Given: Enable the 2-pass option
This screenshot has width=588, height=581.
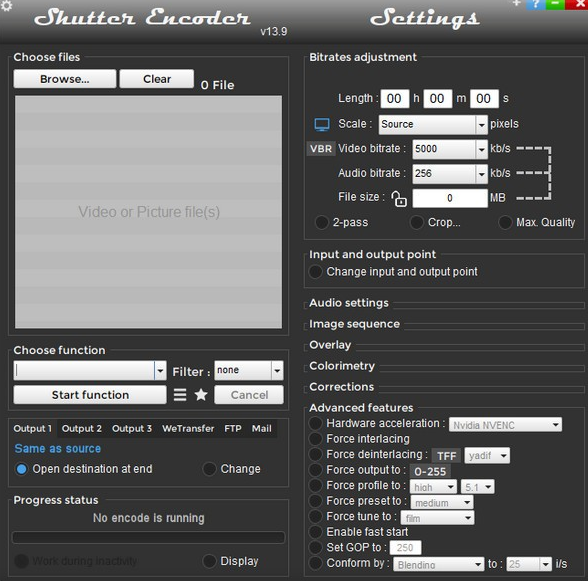Looking at the screenshot, I should [x=322, y=222].
